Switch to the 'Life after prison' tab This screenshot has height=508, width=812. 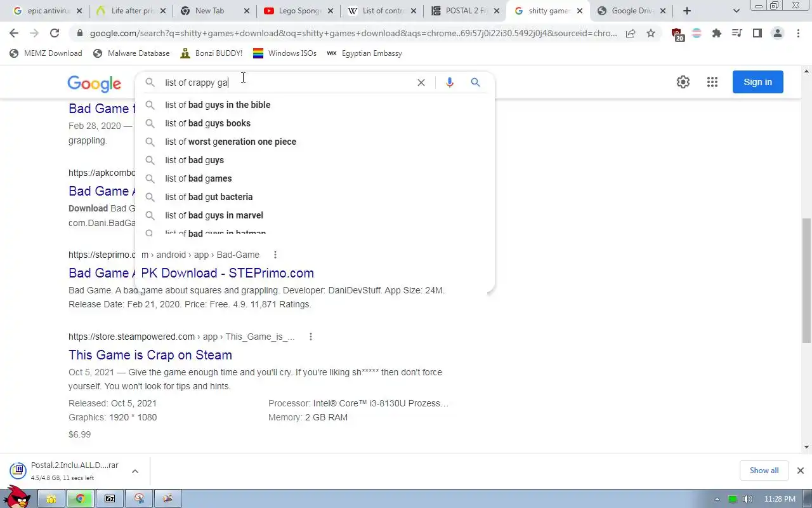click(130, 11)
